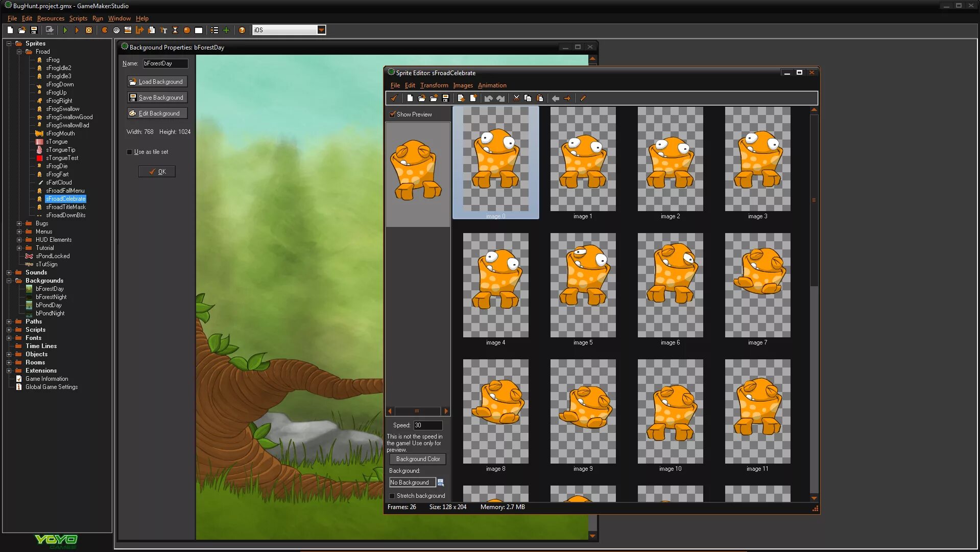This screenshot has width=980, height=552.
Task: Open Game Information in the resource tree
Action: (46, 379)
